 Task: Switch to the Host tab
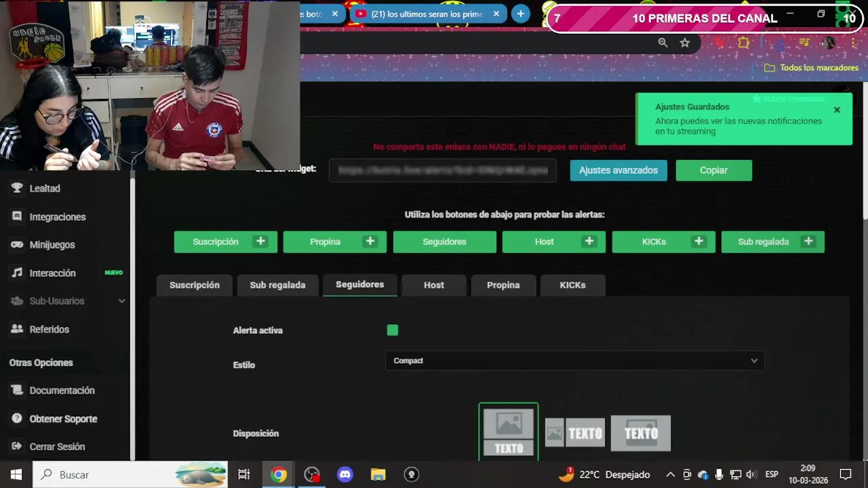click(434, 285)
